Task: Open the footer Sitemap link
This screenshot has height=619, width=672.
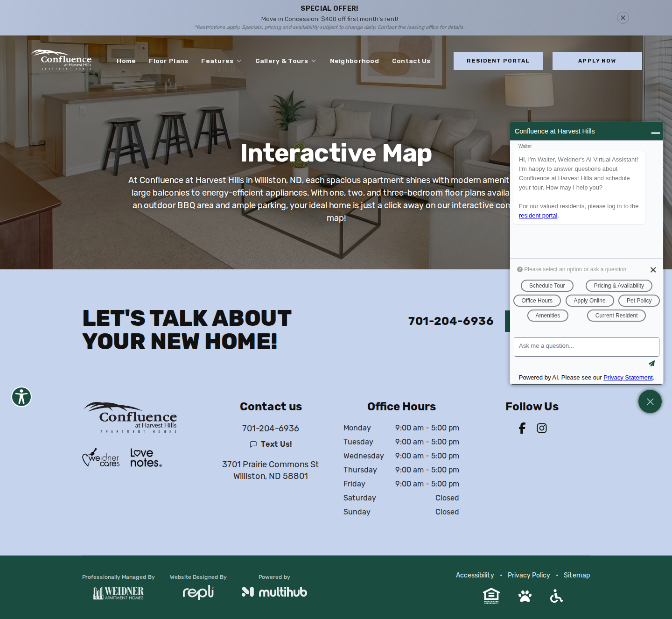Action: (577, 575)
